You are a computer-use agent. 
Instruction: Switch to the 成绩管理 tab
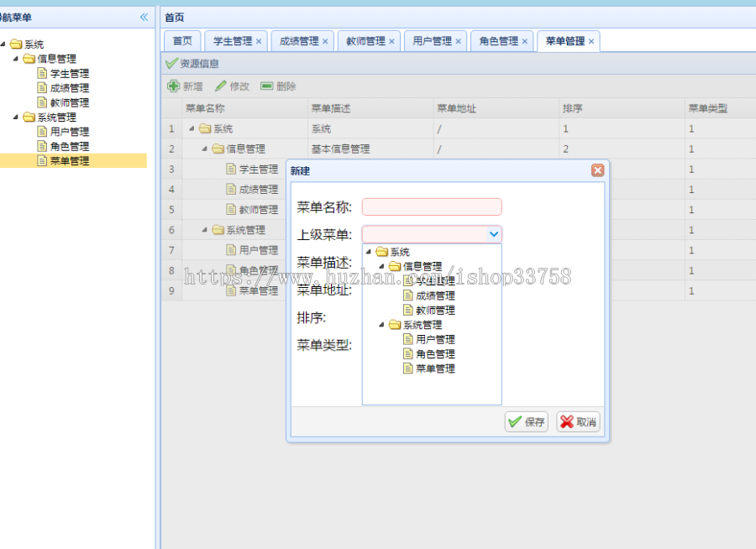299,41
